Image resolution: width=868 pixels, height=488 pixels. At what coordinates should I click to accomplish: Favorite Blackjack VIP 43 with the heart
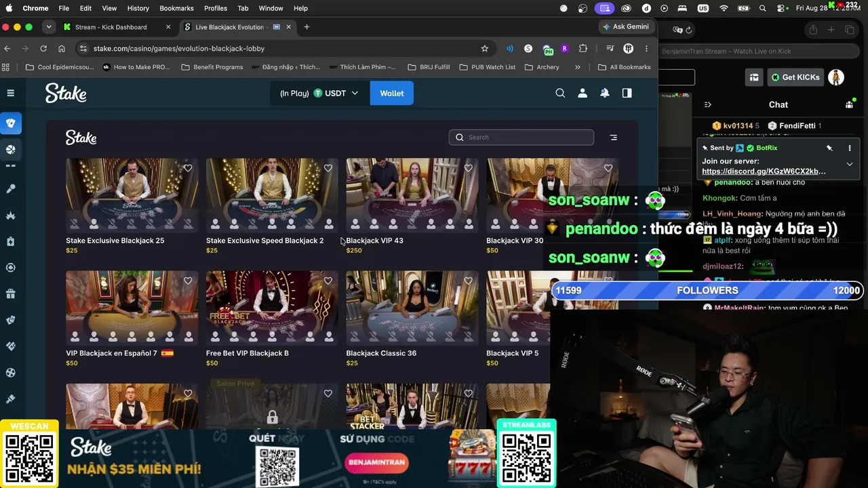tap(468, 168)
